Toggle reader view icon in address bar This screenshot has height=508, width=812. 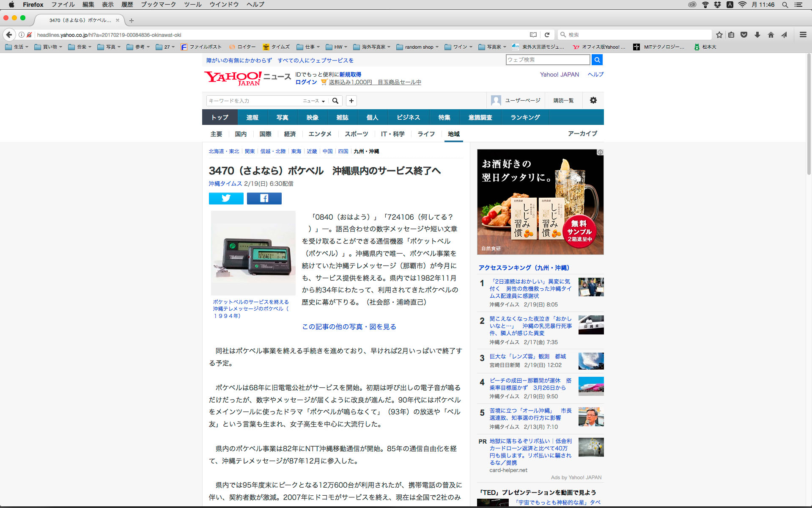533,35
